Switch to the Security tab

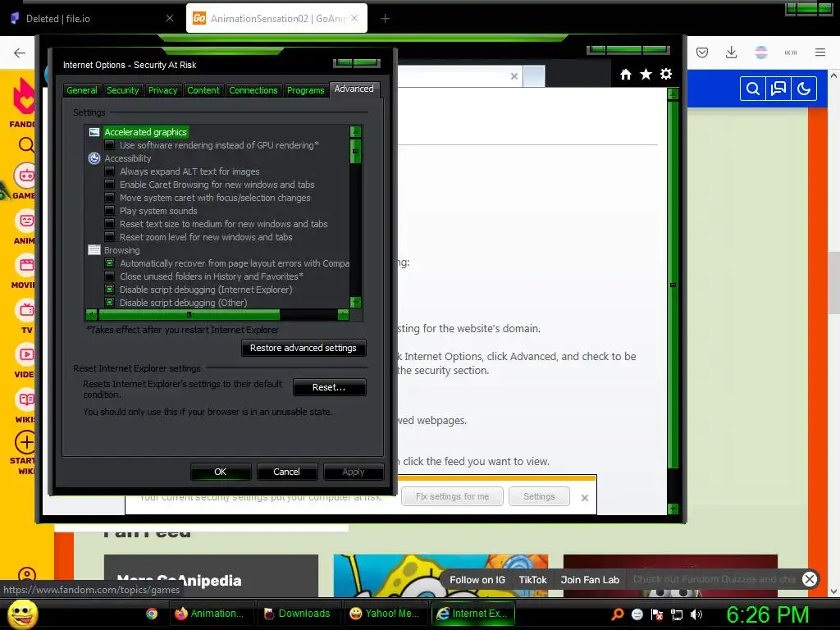click(x=123, y=90)
